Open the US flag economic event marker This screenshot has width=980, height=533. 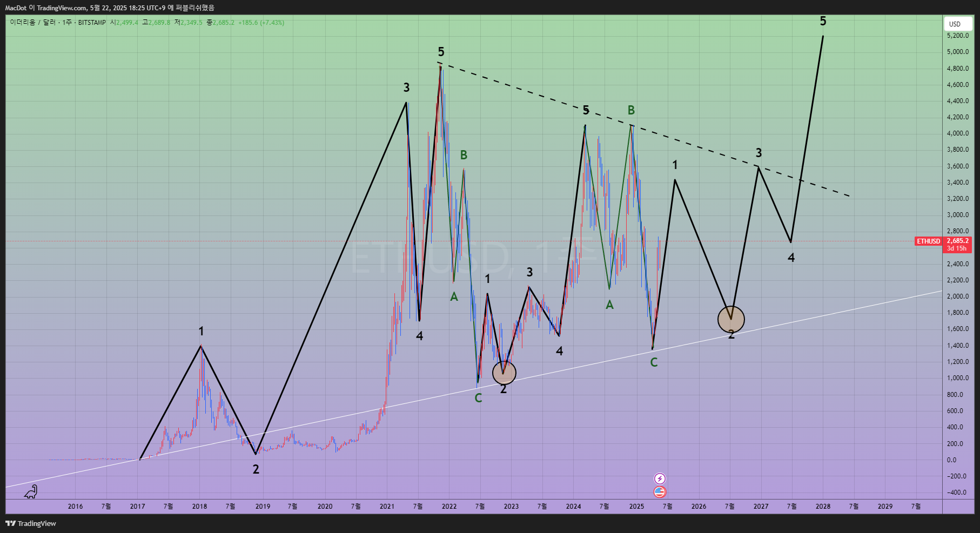coord(660,492)
